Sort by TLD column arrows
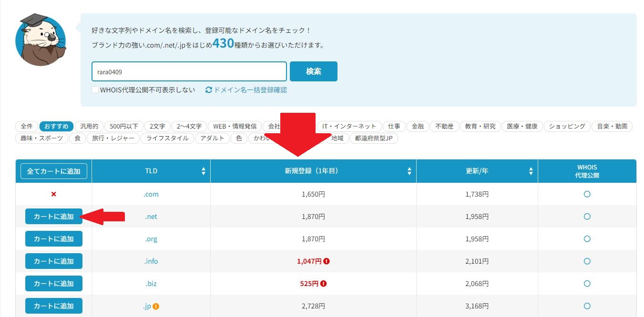 click(x=204, y=171)
